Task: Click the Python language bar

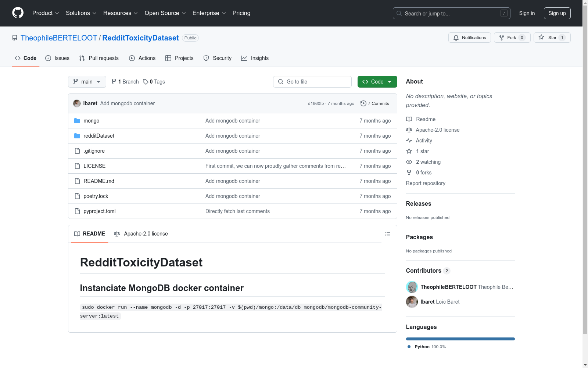Action: click(460, 339)
